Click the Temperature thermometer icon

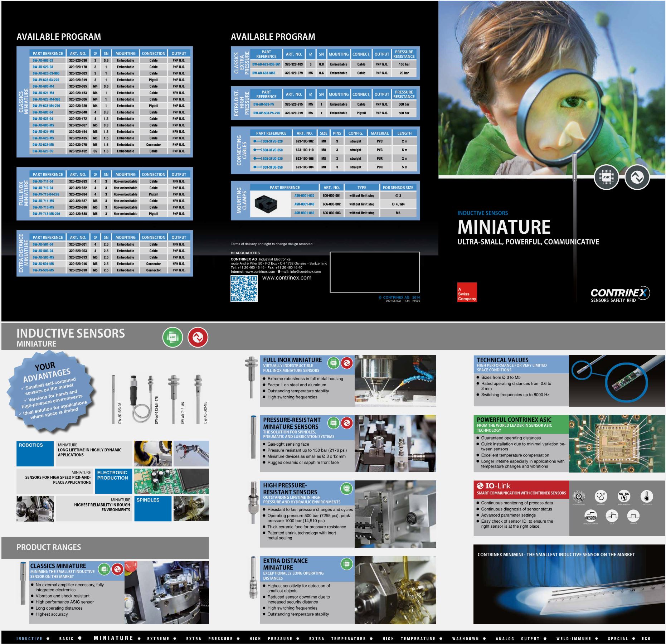click(647, 496)
